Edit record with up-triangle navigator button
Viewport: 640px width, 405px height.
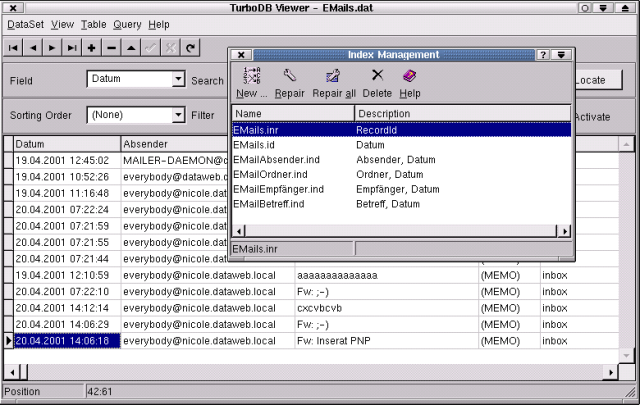point(131,48)
